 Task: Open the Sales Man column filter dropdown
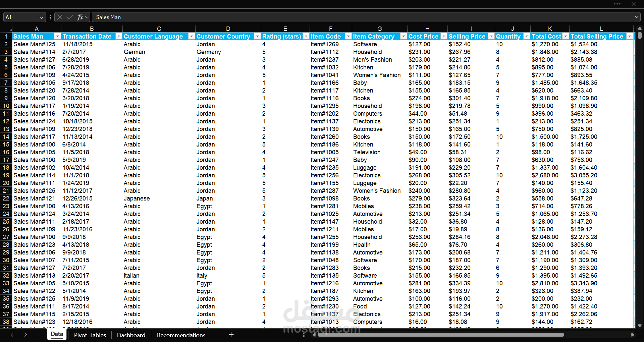tap(57, 36)
